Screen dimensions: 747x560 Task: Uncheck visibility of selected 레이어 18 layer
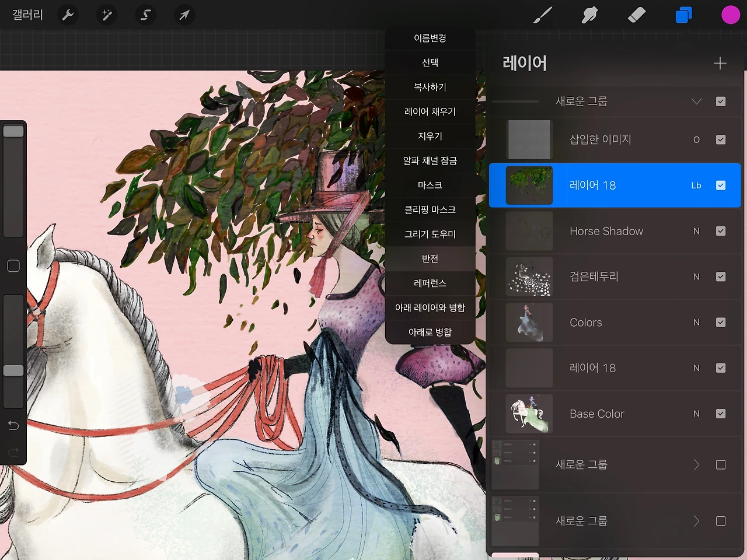coord(721,185)
